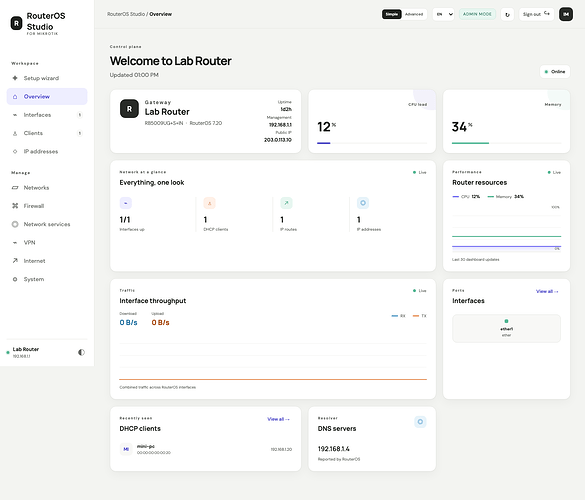
Task: Click the RouterOS Studio logo icon
Action: (16, 23)
